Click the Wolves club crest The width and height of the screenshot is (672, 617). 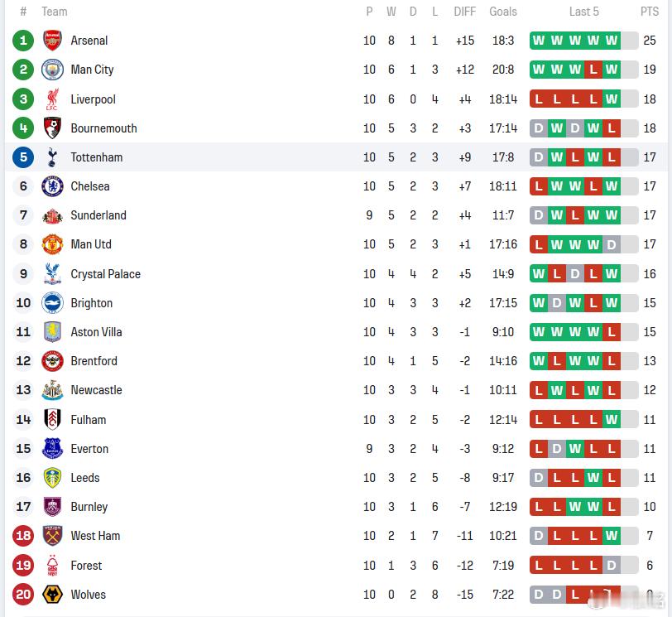coord(52,595)
